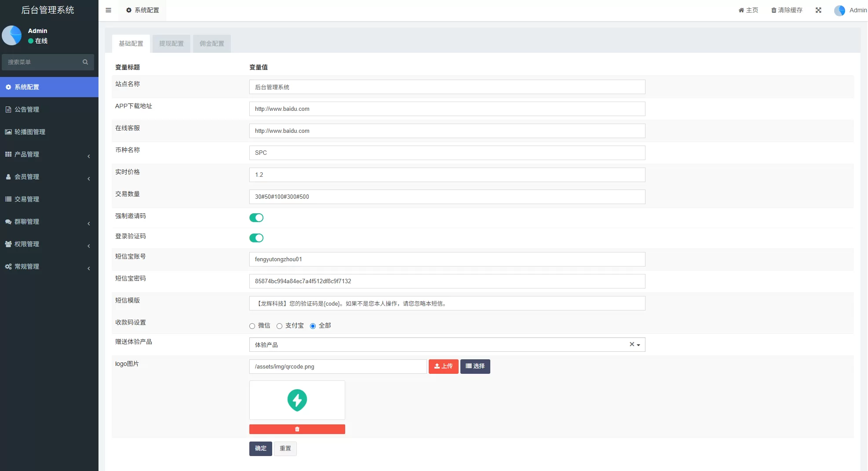Switch to the 提现配置 tab
Viewport: 868px width, 471px height.
click(171, 44)
